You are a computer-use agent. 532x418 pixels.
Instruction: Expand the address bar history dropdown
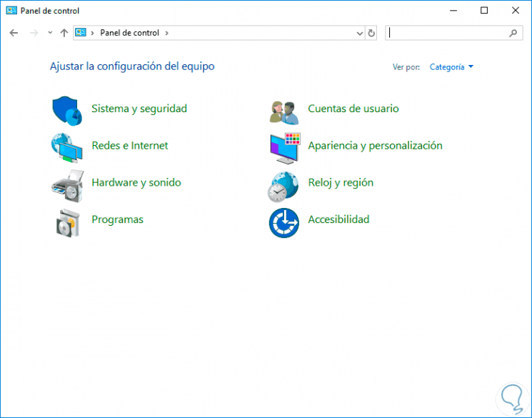[360, 34]
